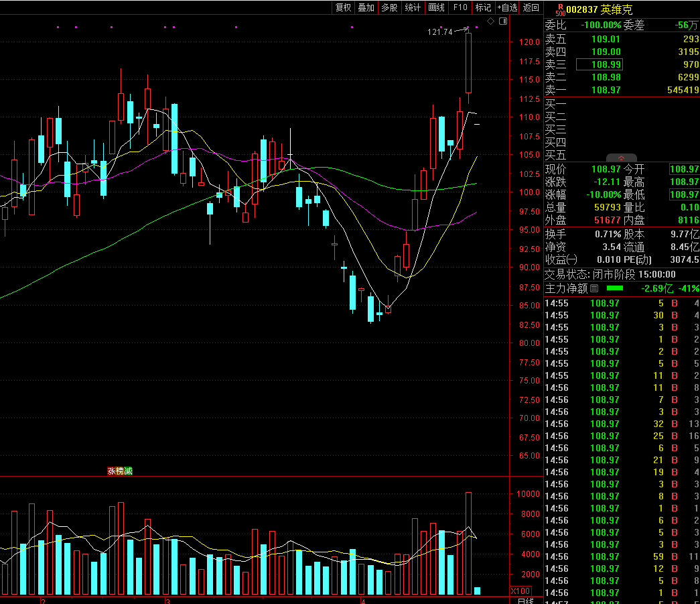This screenshot has height=604, width=700.
Task: Open the 统计 statistics tab
Action: (413, 7)
